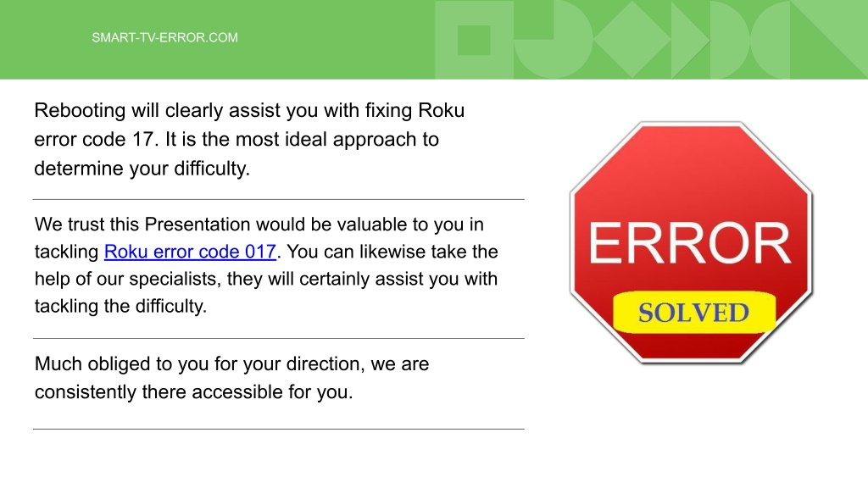Select the bottom divider line under the last paragraph
The width and height of the screenshot is (868, 488).
coord(278,429)
